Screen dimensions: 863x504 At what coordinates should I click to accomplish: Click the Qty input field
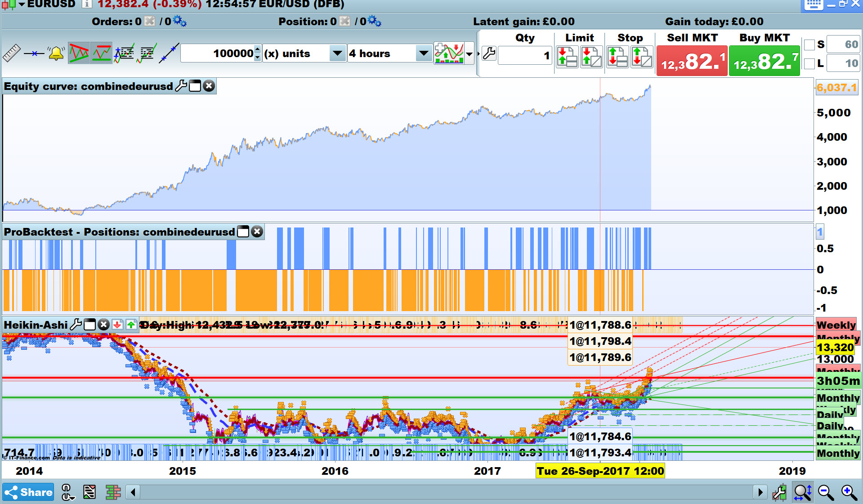tap(525, 56)
